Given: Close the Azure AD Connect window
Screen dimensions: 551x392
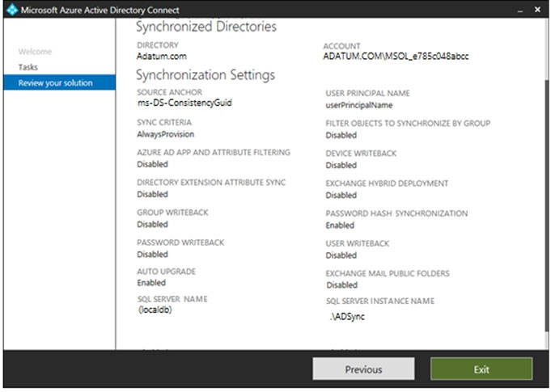Looking at the screenshot, I should [537, 10].
